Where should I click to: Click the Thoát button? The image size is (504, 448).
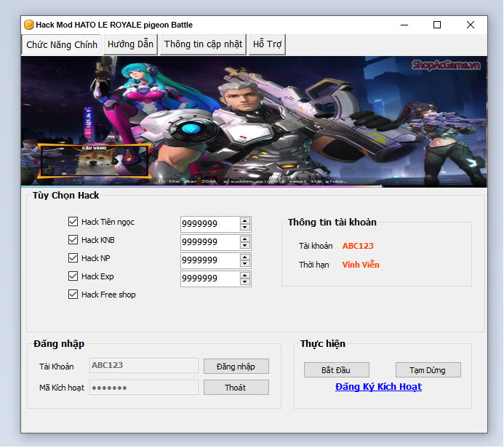click(x=236, y=387)
